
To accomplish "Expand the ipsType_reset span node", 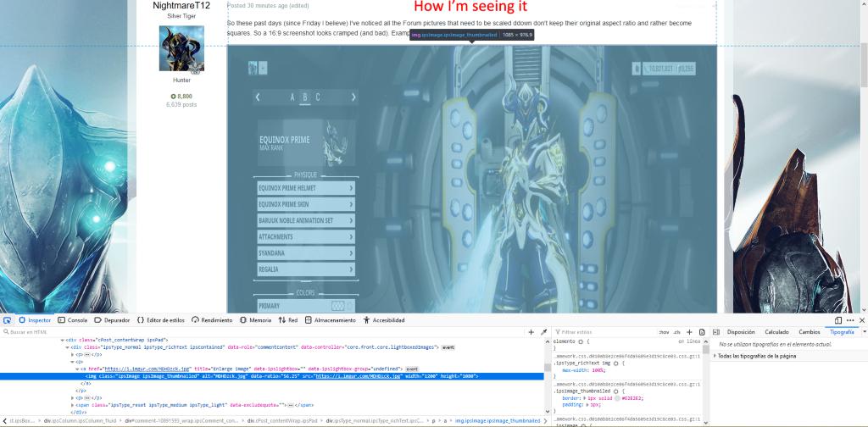I will (x=73, y=405).
